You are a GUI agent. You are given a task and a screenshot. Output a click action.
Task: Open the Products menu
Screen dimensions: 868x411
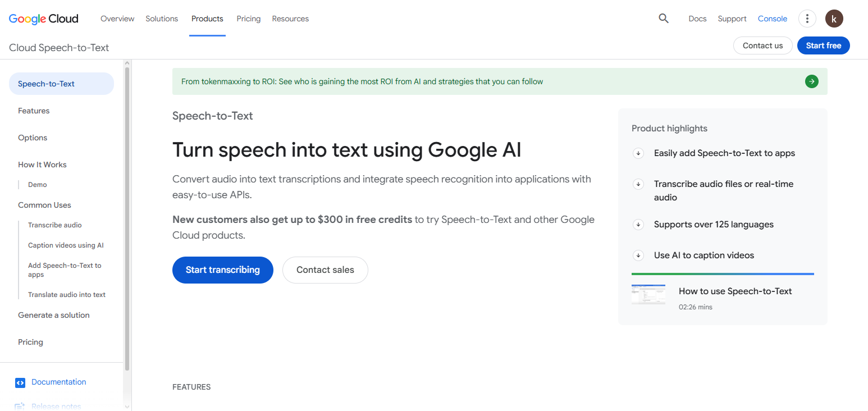(207, 19)
